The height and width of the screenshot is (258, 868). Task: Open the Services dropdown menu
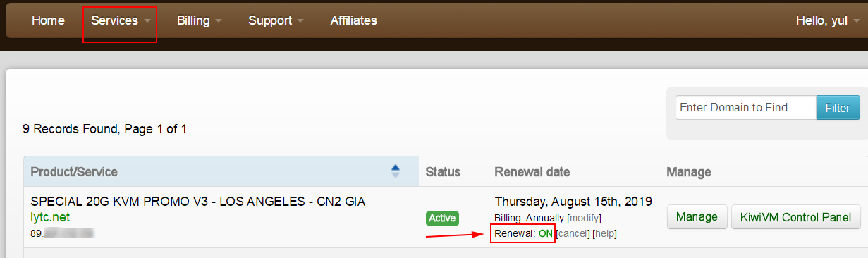point(120,21)
